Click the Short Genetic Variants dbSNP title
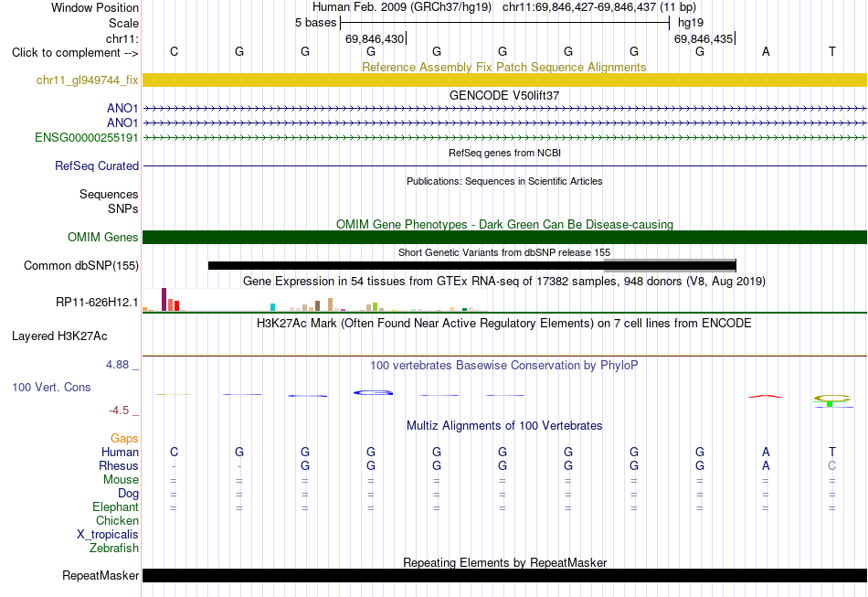The height and width of the screenshot is (597, 868). tap(504, 252)
